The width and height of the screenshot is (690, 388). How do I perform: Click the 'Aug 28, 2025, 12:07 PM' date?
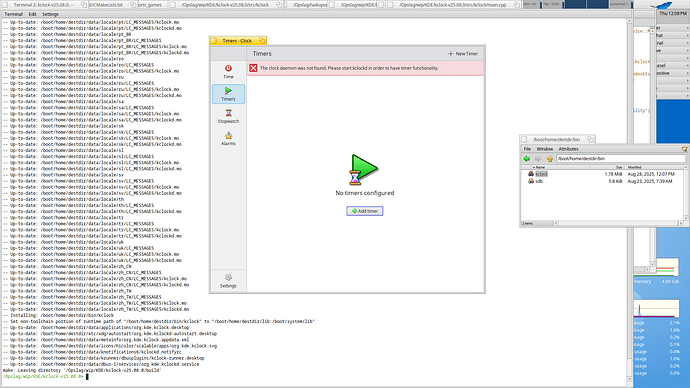(650, 174)
